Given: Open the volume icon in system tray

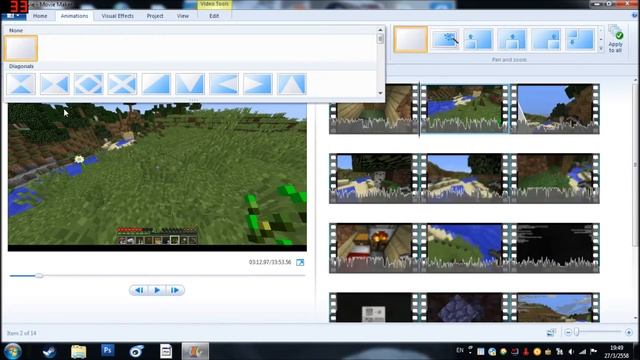Looking at the screenshot, I should point(571,351).
